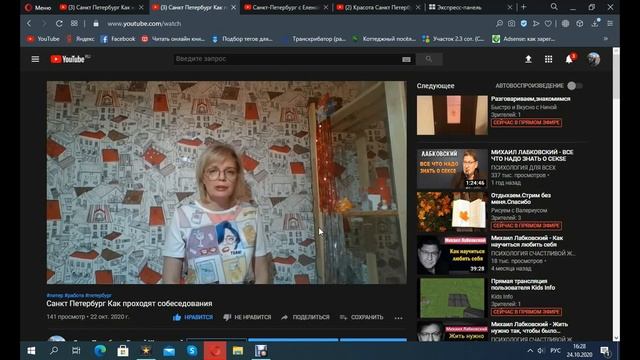
Task: Open the downloads icon in browser toolbar
Action: [596, 24]
